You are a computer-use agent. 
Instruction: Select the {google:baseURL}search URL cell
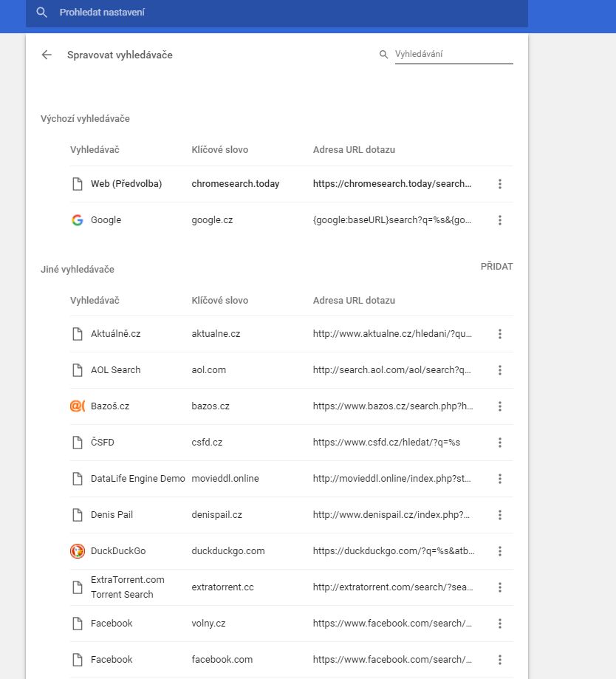coord(392,220)
